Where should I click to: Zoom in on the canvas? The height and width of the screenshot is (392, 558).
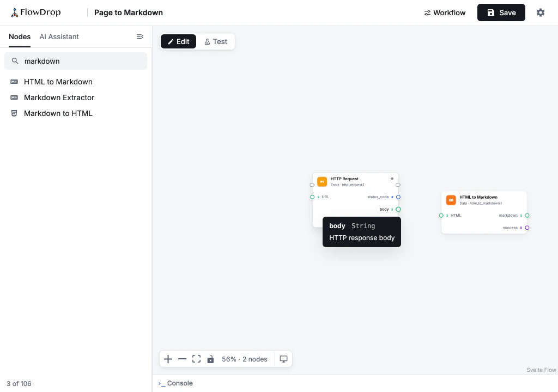(168, 359)
